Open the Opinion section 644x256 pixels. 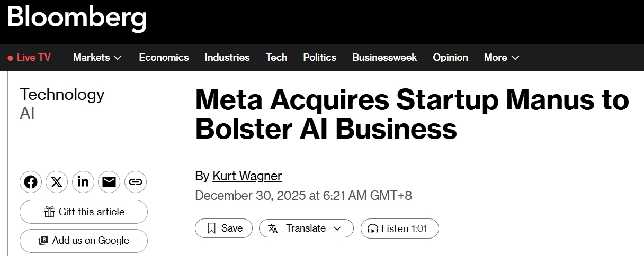pyautogui.click(x=450, y=58)
